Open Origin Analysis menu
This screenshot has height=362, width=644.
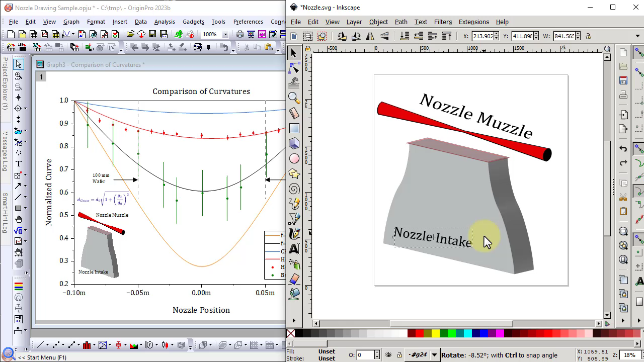165,22
